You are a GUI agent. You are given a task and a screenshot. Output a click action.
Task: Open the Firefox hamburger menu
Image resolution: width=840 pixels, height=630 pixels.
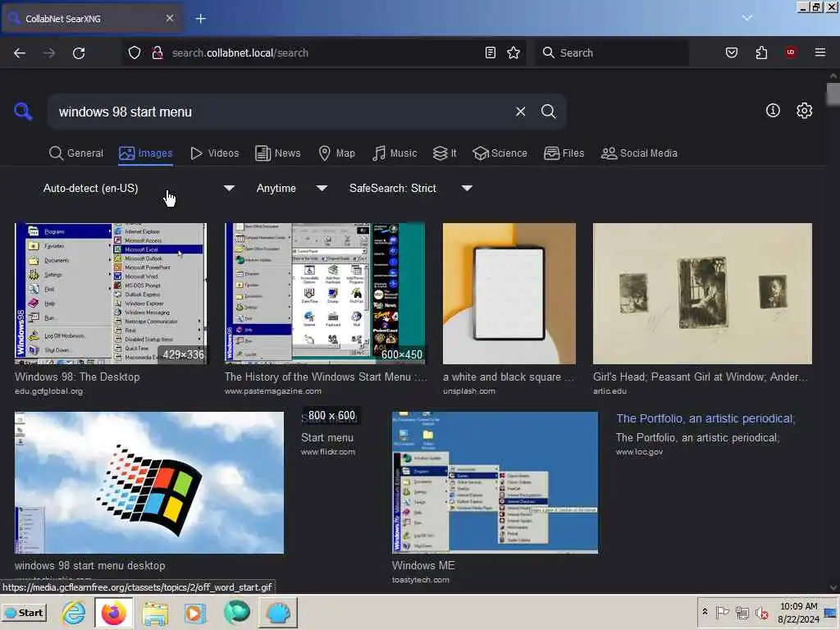819,52
